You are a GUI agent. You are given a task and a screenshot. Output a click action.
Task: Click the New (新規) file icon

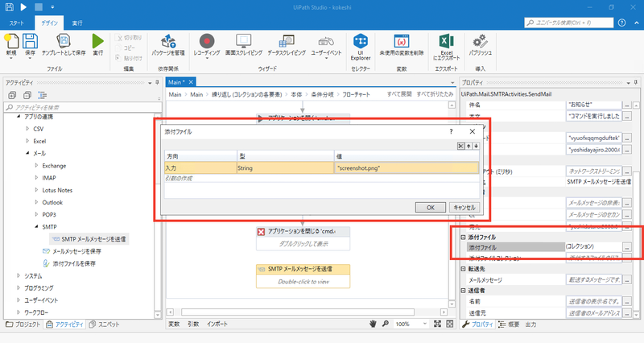coord(11,43)
